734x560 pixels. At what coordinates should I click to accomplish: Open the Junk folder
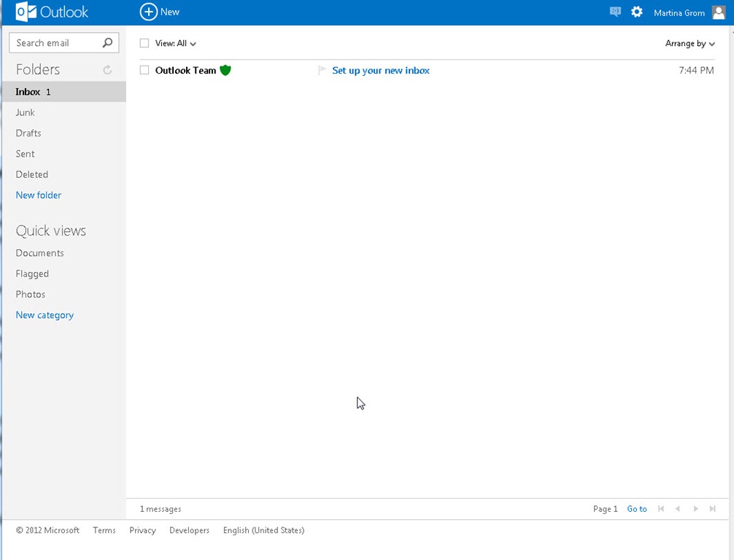pos(26,112)
